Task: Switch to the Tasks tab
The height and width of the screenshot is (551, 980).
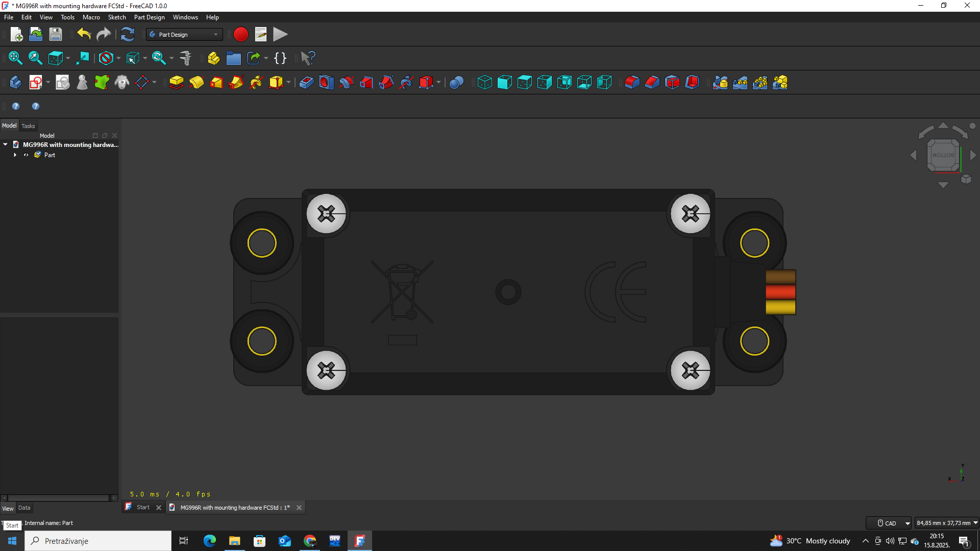Action: [28, 126]
